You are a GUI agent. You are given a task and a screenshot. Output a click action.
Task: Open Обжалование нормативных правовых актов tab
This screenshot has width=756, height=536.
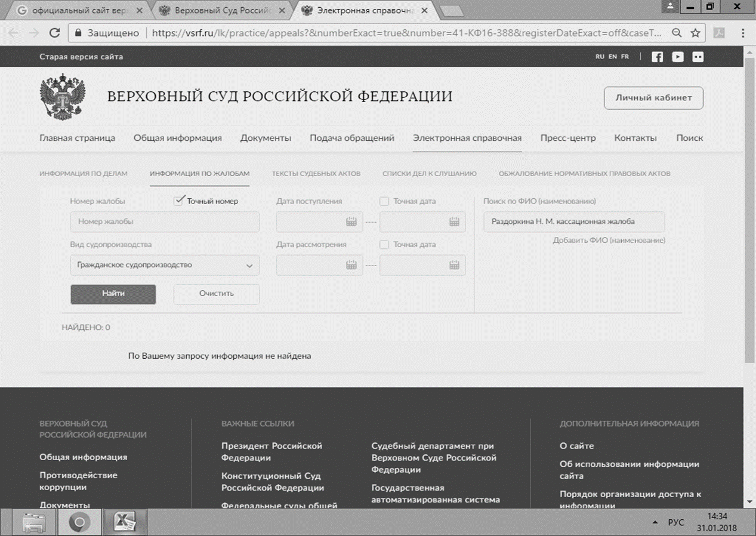tap(585, 174)
